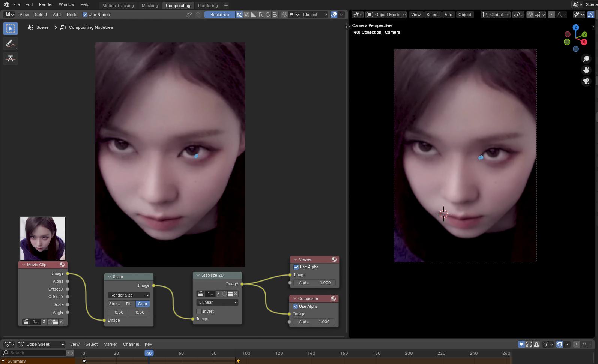Click the Object menu in 3D viewport header
This screenshot has width=598, height=364.
tap(465, 15)
